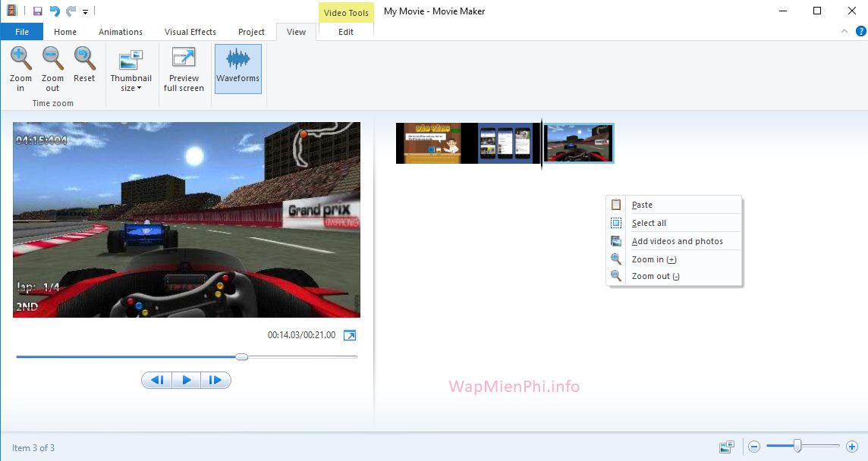The image size is (868, 461).
Task: Switch to the Animations tab
Action: point(120,32)
